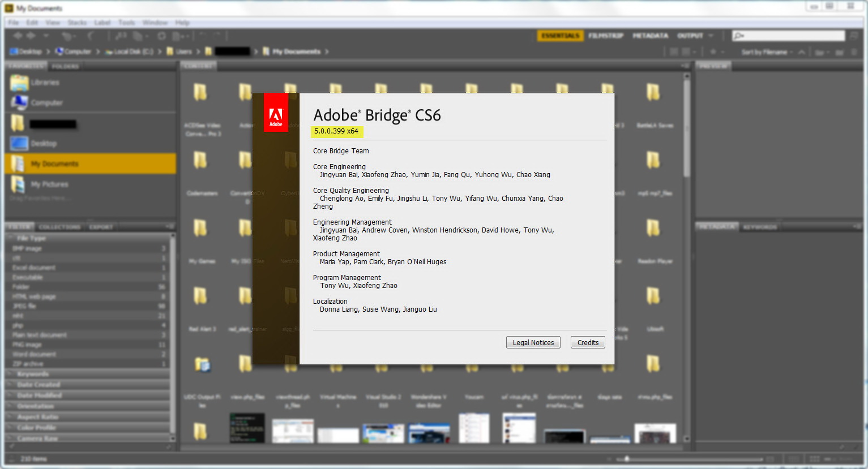Go forward with the forward arrow
Screen dimensions: 868x469
point(31,36)
